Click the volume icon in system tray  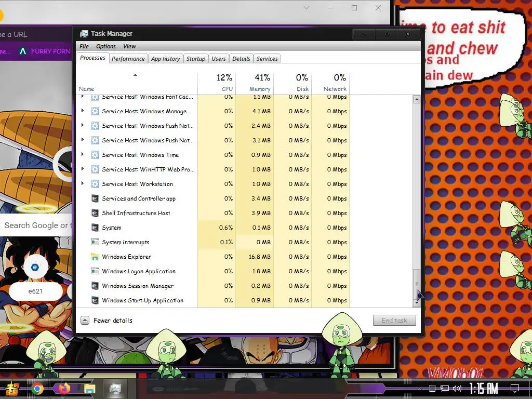click(x=457, y=389)
